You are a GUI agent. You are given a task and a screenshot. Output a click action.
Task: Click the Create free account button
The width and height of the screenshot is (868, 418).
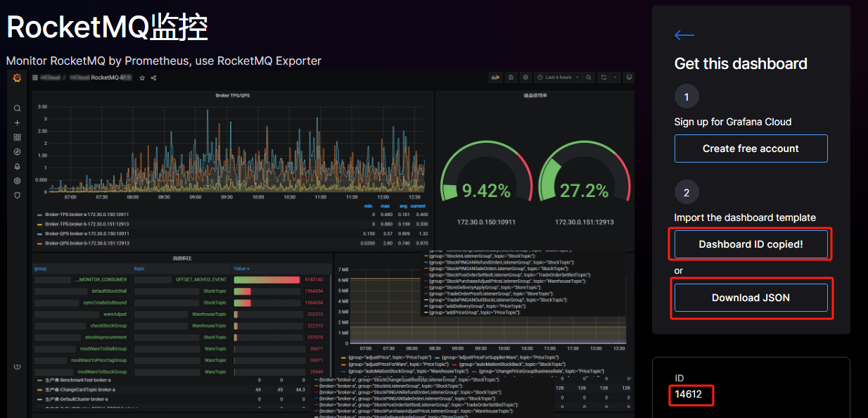click(751, 148)
